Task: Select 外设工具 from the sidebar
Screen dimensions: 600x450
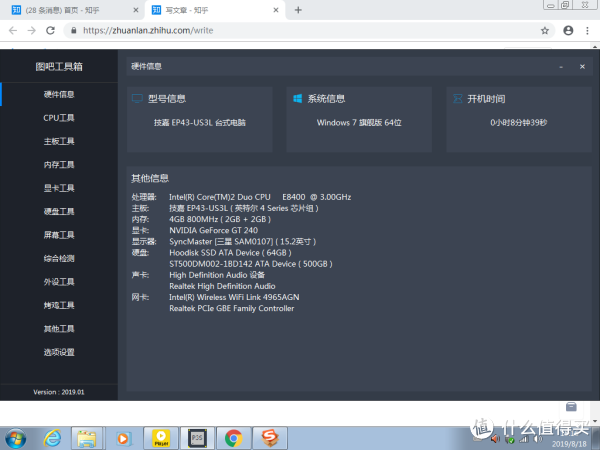Action: (x=59, y=282)
